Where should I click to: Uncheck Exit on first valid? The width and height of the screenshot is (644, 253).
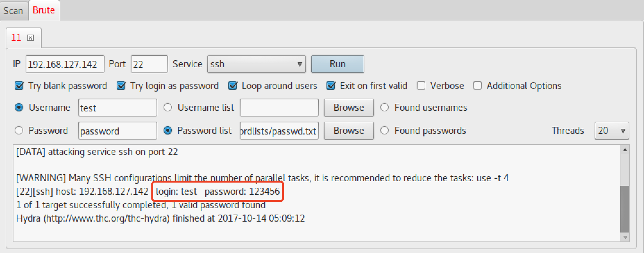coord(331,86)
